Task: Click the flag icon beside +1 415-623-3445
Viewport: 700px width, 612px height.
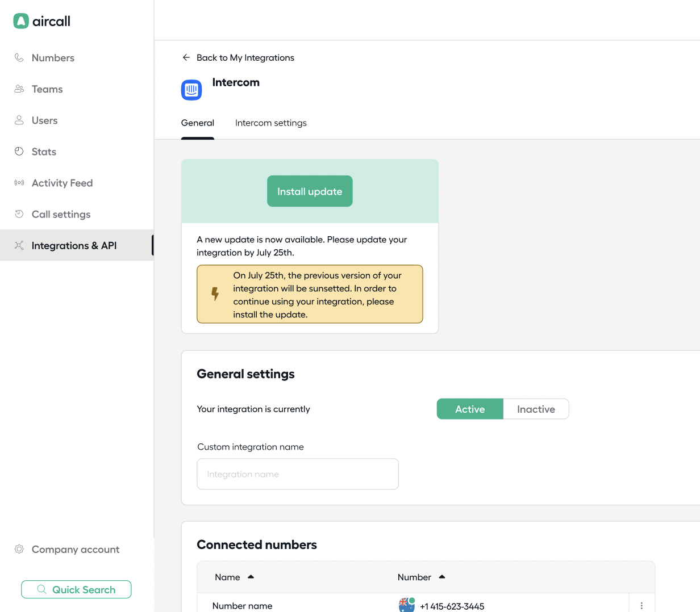Action: coord(407,605)
